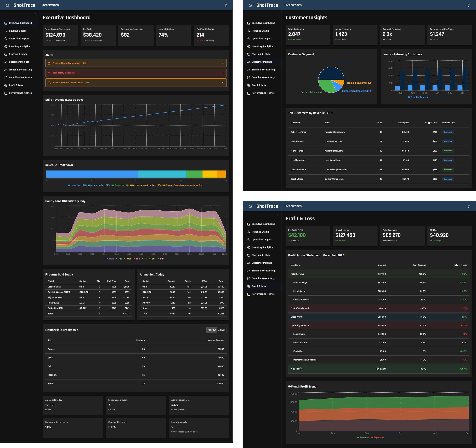Collapse the Profit & Loss page sidebar chevron
This screenshot has width=476, height=448.
click(278, 215)
